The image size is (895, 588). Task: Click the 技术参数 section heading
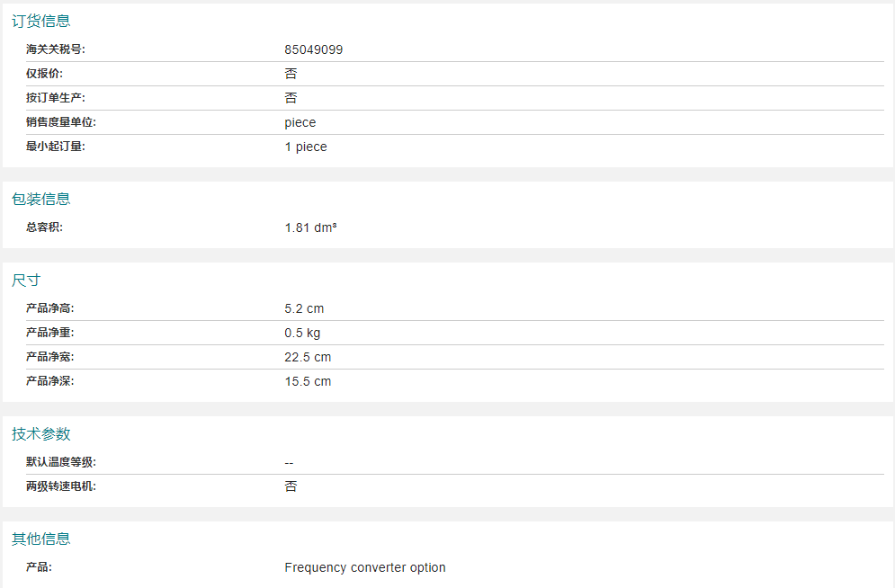click(41, 434)
